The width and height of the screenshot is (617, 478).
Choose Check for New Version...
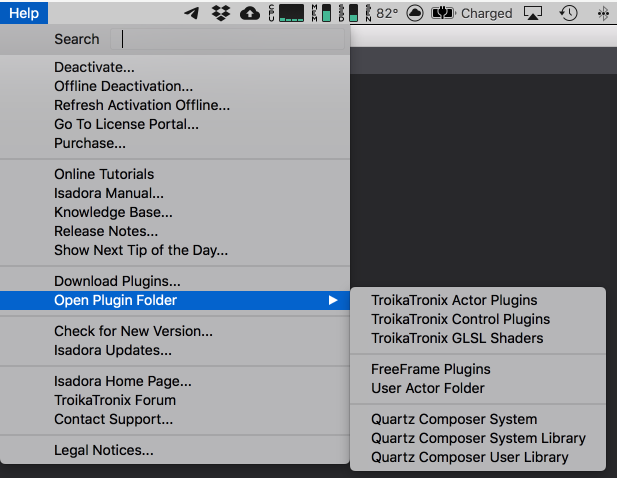(175, 331)
